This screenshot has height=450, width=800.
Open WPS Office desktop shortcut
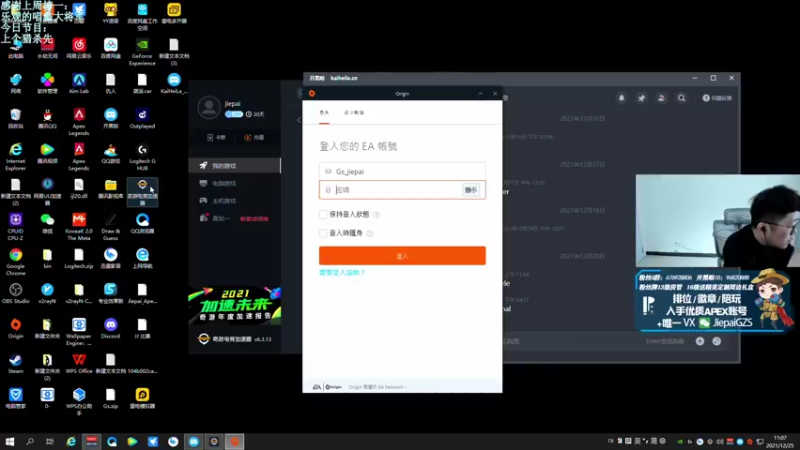click(x=79, y=363)
